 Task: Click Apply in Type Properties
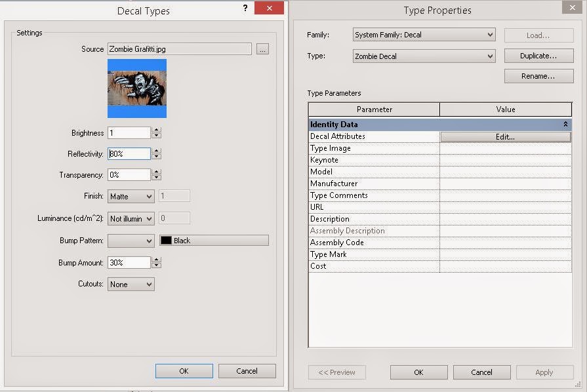544,372
